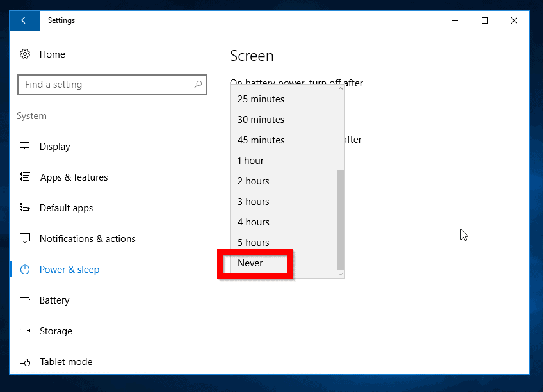The width and height of the screenshot is (543, 392).
Task: Click the Home menu entry
Action: 53,54
